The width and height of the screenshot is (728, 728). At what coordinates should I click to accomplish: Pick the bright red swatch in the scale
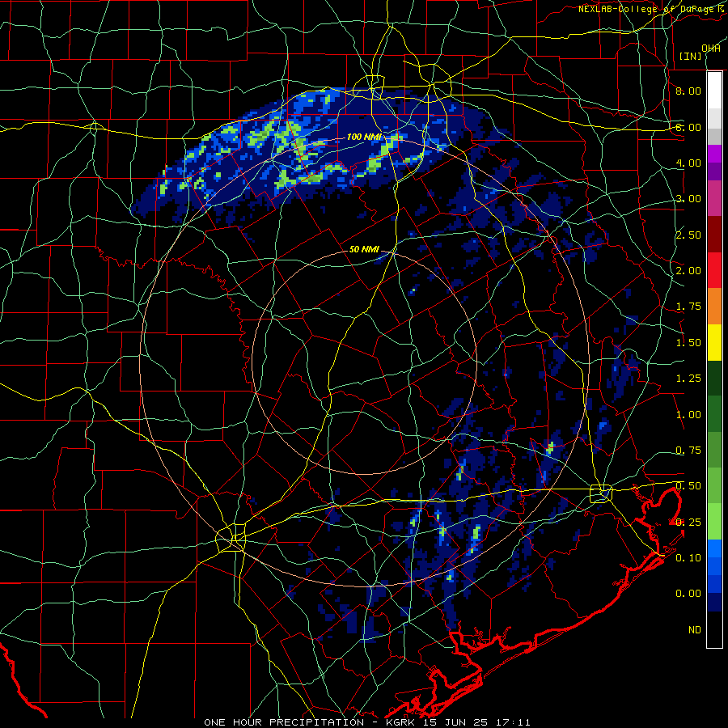pyautogui.click(x=714, y=270)
